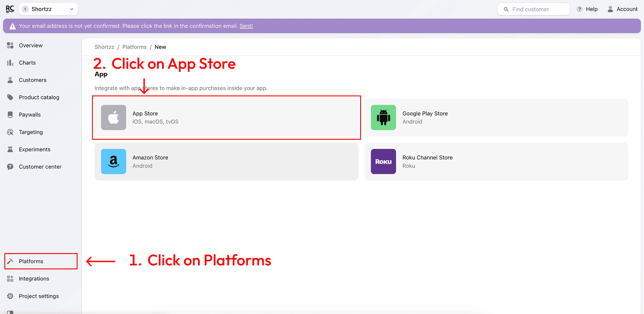Open Project settings

point(39,296)
